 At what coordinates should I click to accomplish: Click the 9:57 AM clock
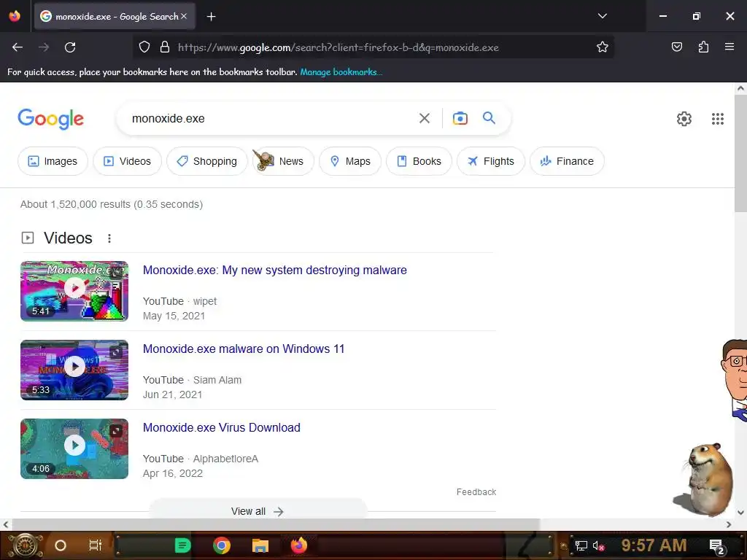click(654, 545)
